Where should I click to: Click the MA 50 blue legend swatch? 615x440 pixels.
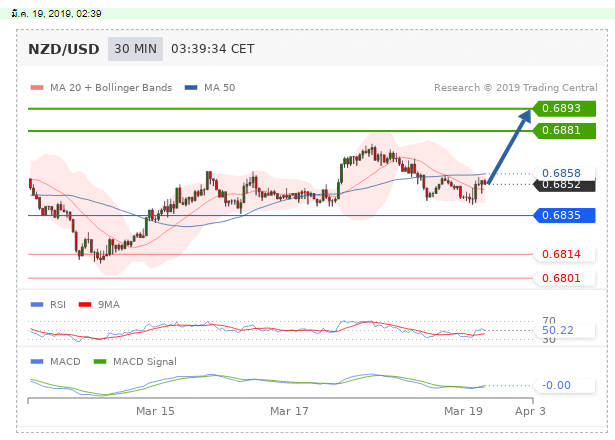pos(191,87)
